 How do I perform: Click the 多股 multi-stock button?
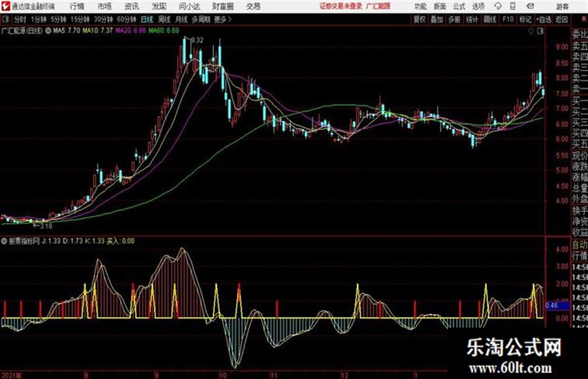click(x=454, y=19)
